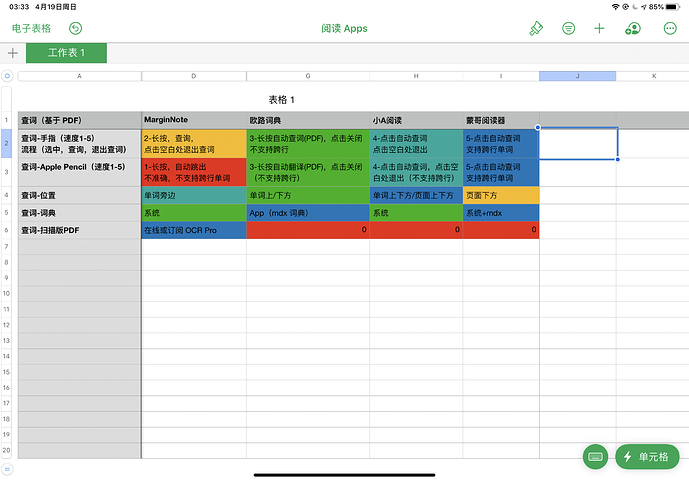
Task: Select column G header
Action: [308, 76]
